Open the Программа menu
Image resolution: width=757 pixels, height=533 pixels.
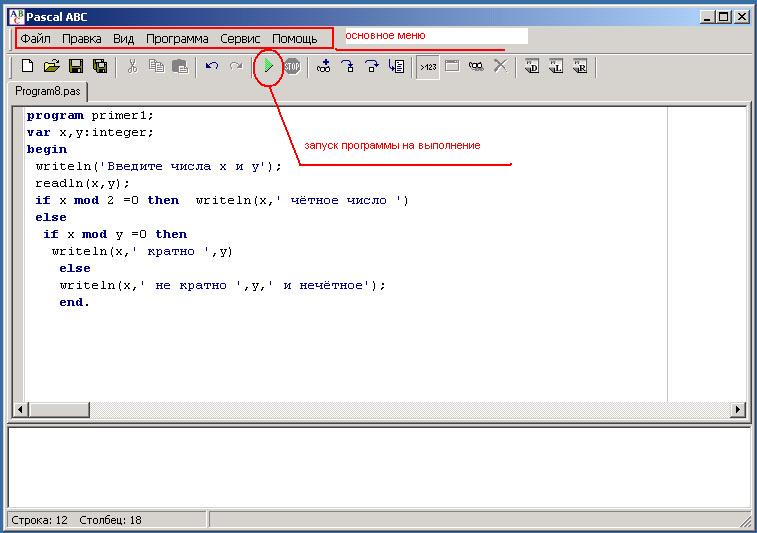(177, 39)
